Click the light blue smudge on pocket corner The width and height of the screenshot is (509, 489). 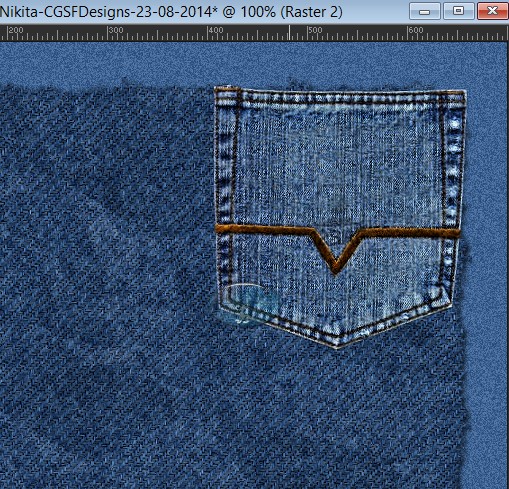point(253,303)
